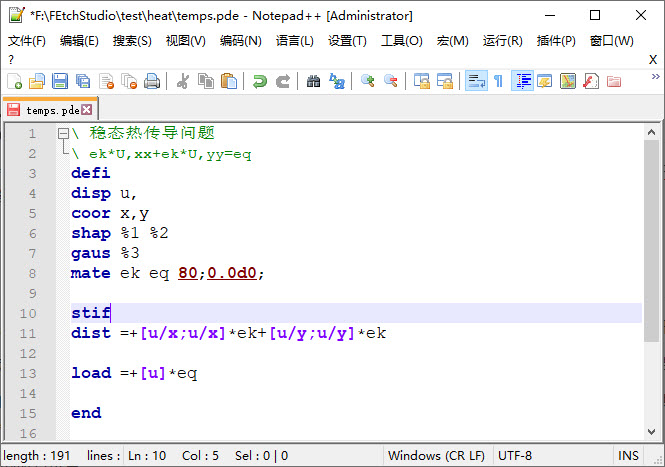
Task: Click the Redo arrow icon
Action: point(283,81)
